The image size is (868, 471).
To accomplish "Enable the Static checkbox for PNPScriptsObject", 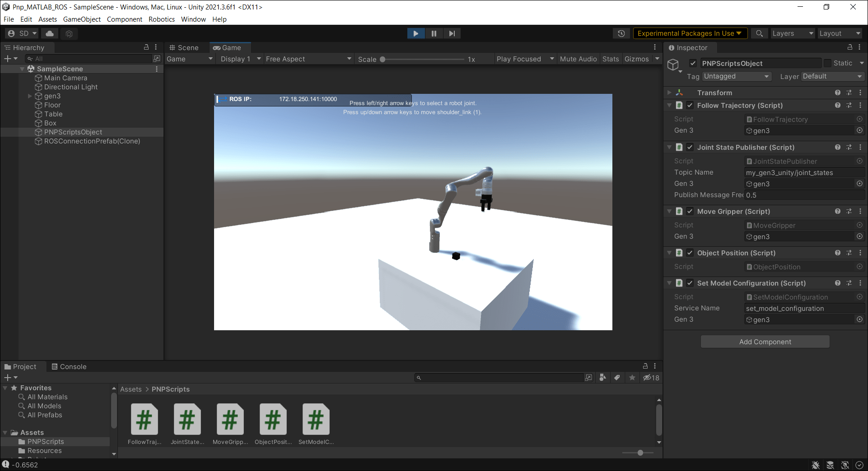I will 828,63.
